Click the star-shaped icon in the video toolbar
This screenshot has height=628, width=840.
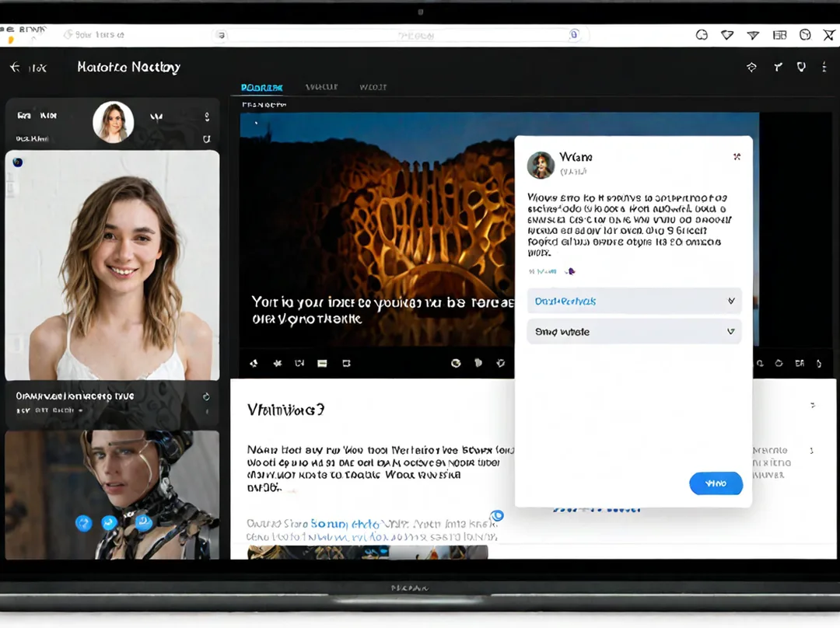click(278, 364)
